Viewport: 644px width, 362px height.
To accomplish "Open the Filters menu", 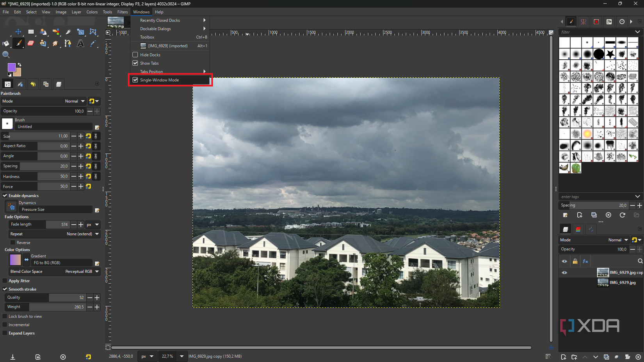I will tap(123, 12).
